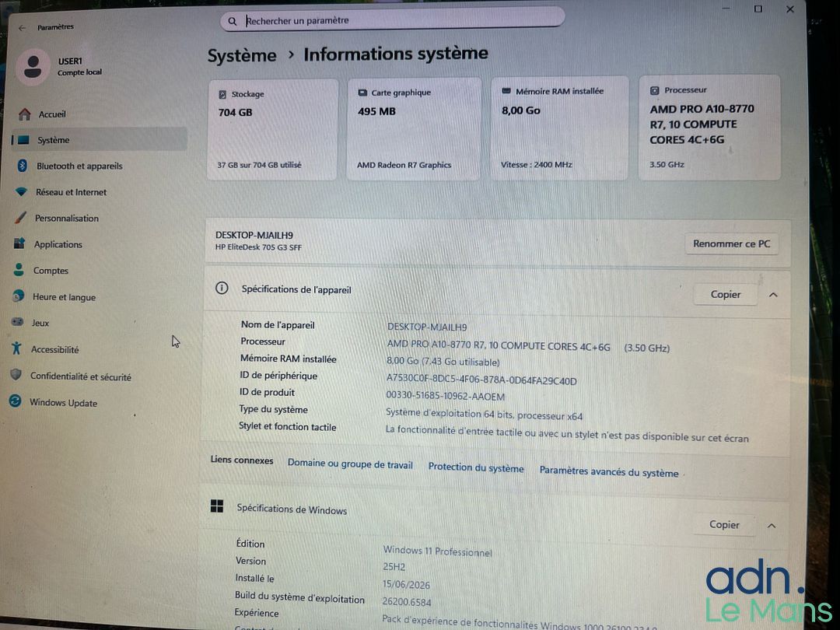Viewport: 840px width, 630px height.
Task: Click the Windows logo beside Spécifications de Windows
Action: 217,506
